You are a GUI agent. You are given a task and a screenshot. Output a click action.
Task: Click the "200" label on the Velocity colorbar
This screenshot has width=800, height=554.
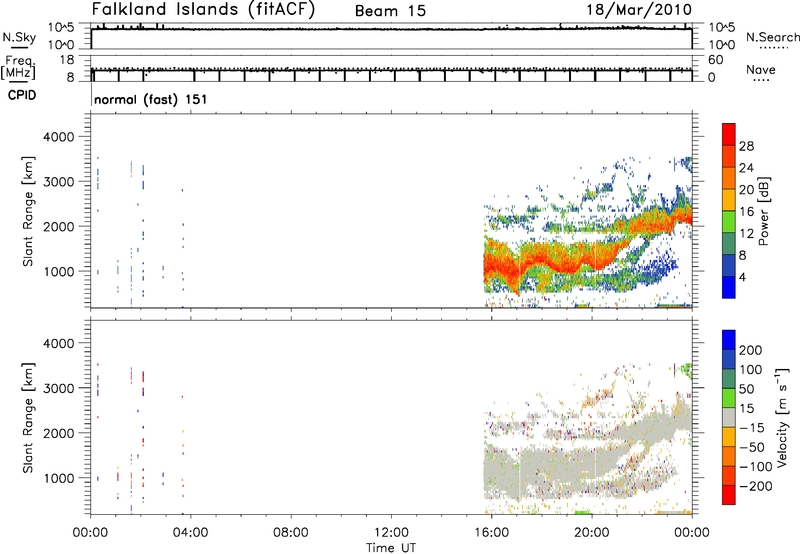pyautogui.click(x=751, y=350)
